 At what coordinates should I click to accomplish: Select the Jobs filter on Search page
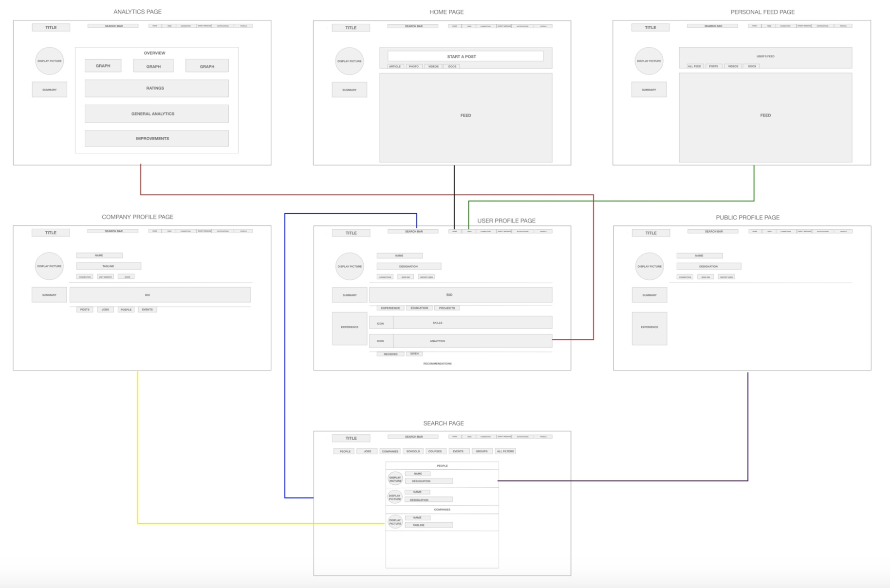(367, 451)
